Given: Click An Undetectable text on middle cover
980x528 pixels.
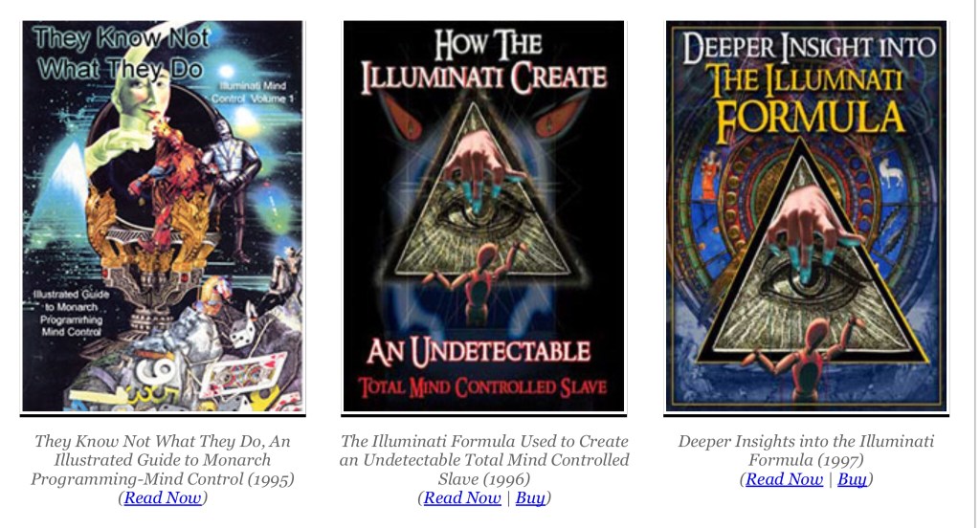Looking at the screenshot, I should [479, 352].
